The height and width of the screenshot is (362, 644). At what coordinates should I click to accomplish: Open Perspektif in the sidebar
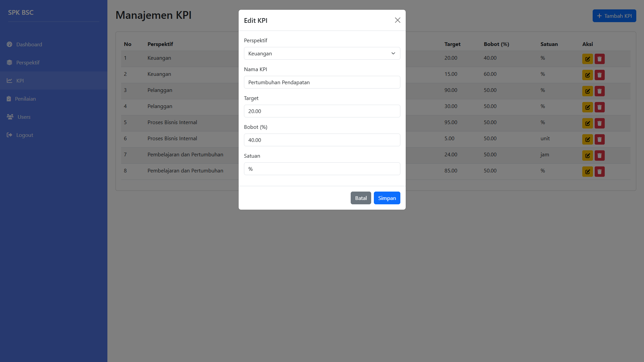pos(54,62)
